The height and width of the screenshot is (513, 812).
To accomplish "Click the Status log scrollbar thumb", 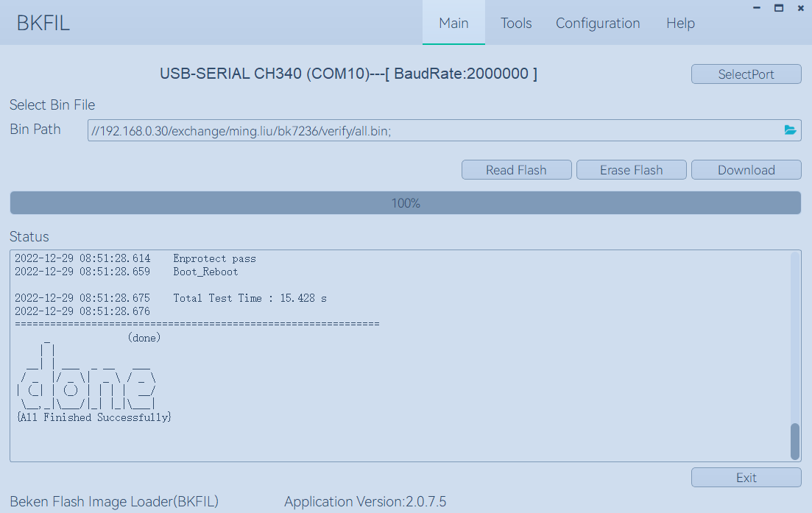I will pos(794,441).
